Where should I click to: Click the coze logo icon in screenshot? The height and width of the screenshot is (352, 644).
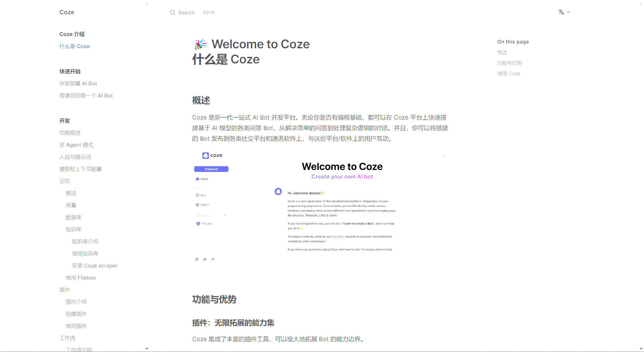click(x=206, y=155)
